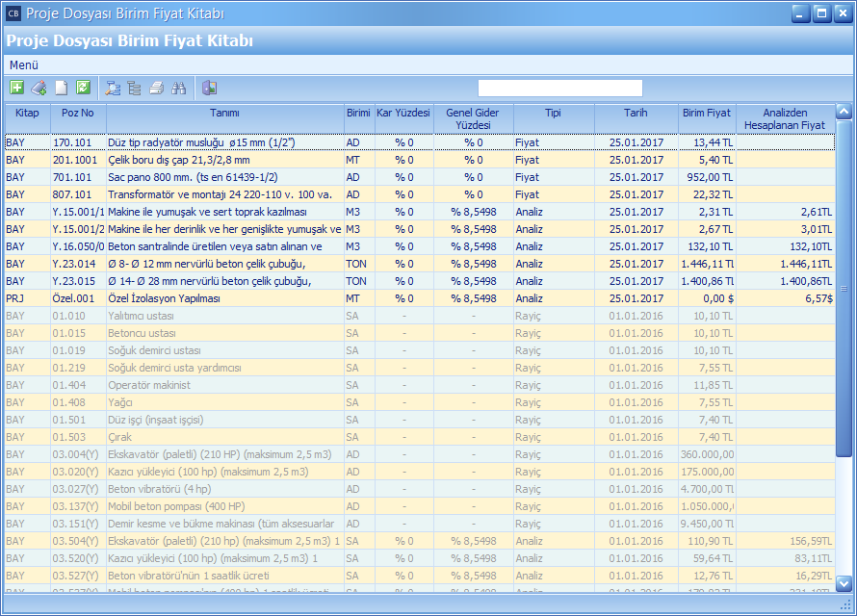Click the tree structure toolbar icon
The image size is (857, 616).
coord(134,88)
